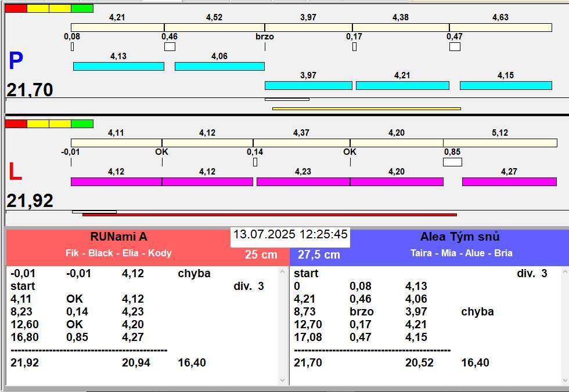Select the cyan 4,13 run bar
This screenshot has width=569, height=392.
click(x=118, y=66)
